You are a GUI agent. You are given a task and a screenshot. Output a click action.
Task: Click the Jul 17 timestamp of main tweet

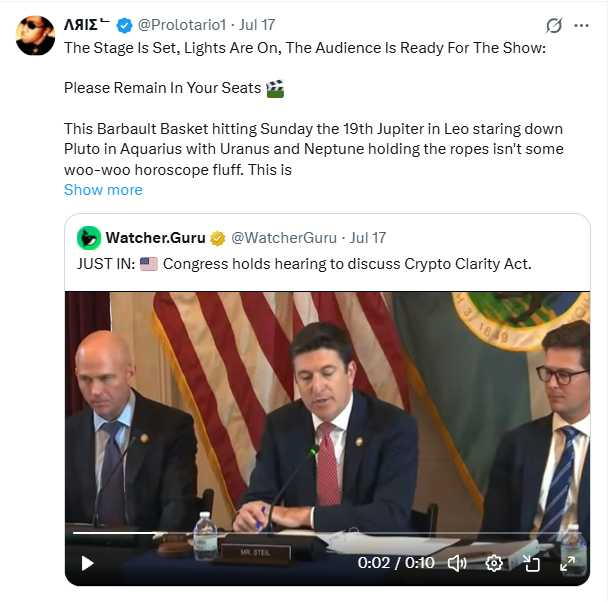[257, 25]
